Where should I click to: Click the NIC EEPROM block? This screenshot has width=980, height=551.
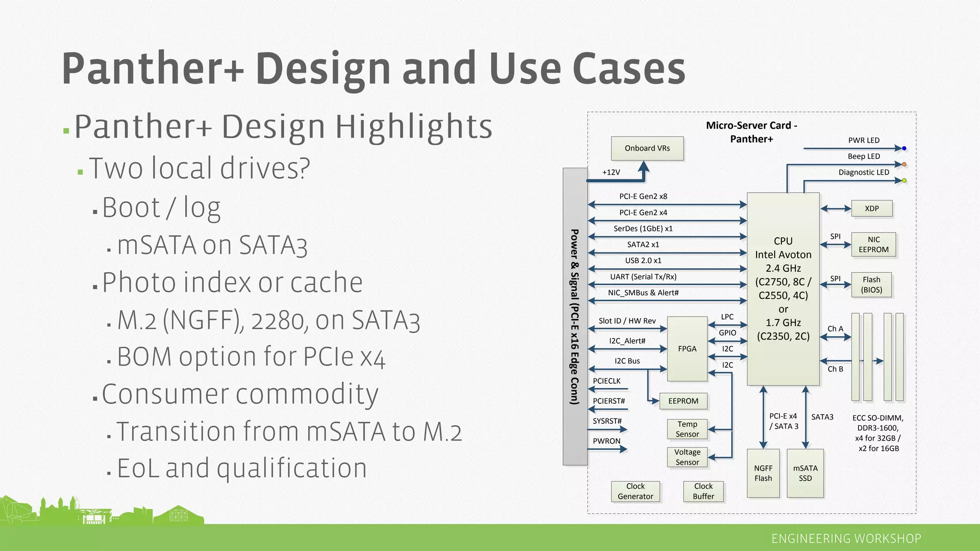tap(873, 244)
